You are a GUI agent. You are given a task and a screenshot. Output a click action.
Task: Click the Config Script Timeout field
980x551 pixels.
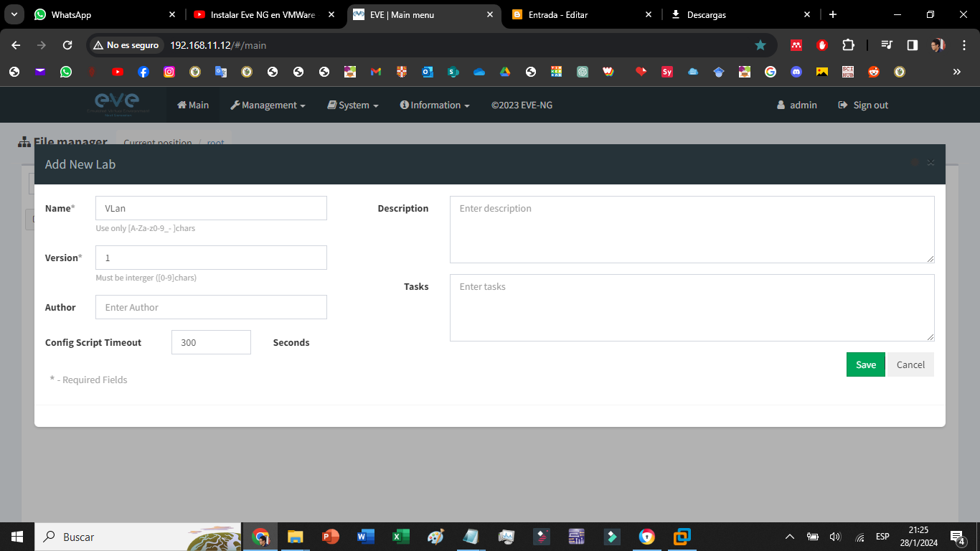[211, 342]
